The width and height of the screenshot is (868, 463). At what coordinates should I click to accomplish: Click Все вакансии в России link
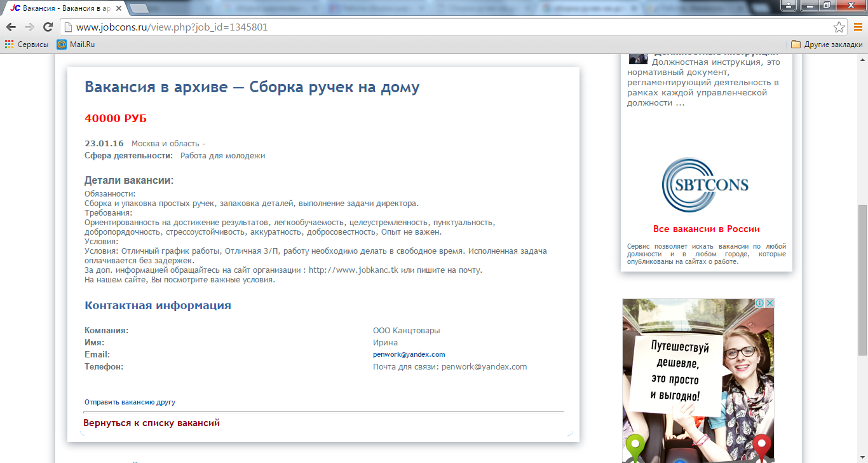pos(706,229)
